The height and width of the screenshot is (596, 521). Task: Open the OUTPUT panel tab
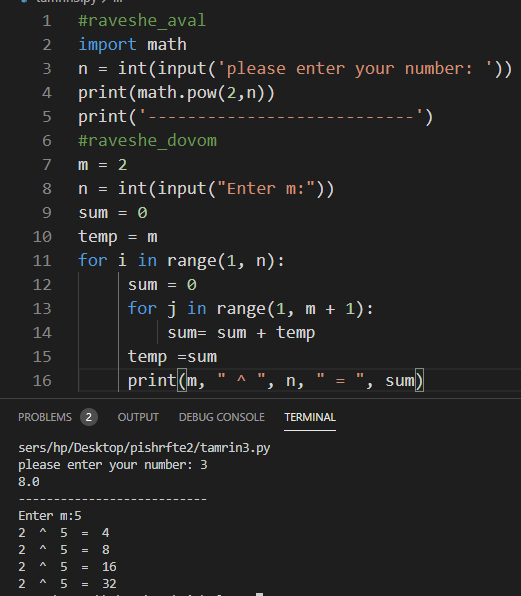coord(138,417)
